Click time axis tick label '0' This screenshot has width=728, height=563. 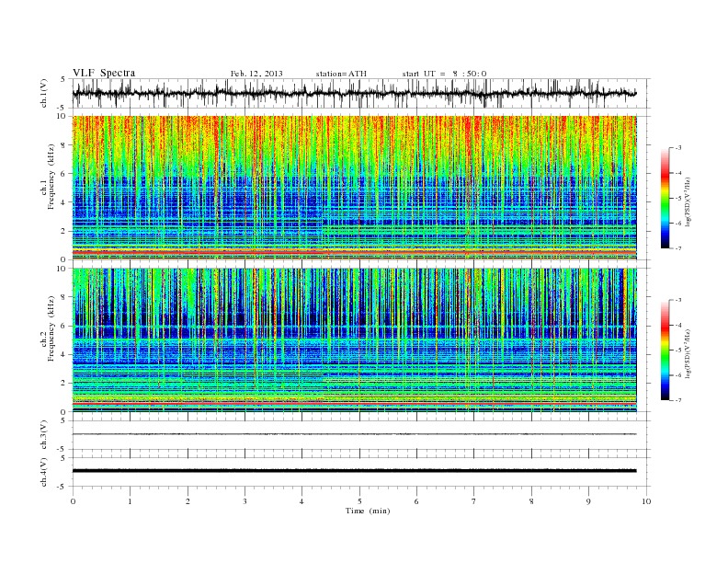73,501
